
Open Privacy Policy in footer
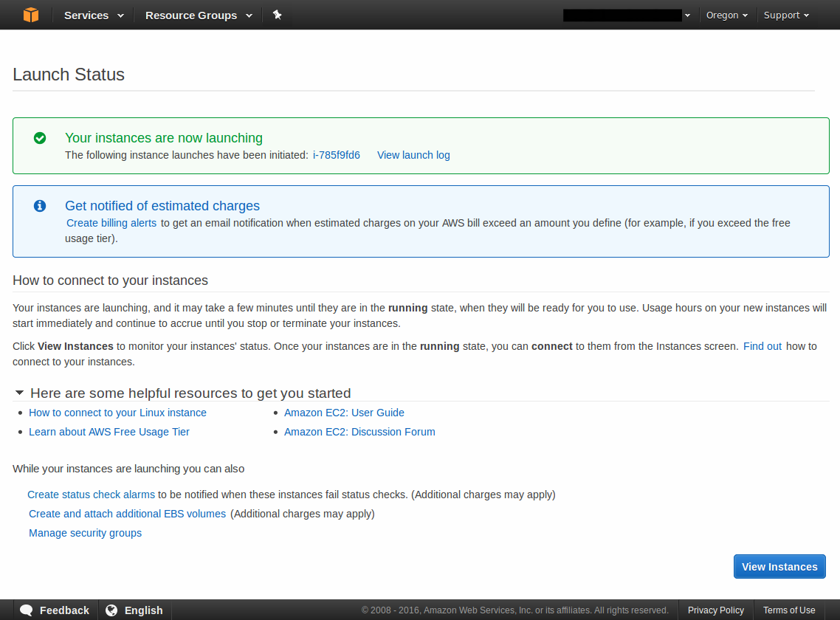click(715, 610)
